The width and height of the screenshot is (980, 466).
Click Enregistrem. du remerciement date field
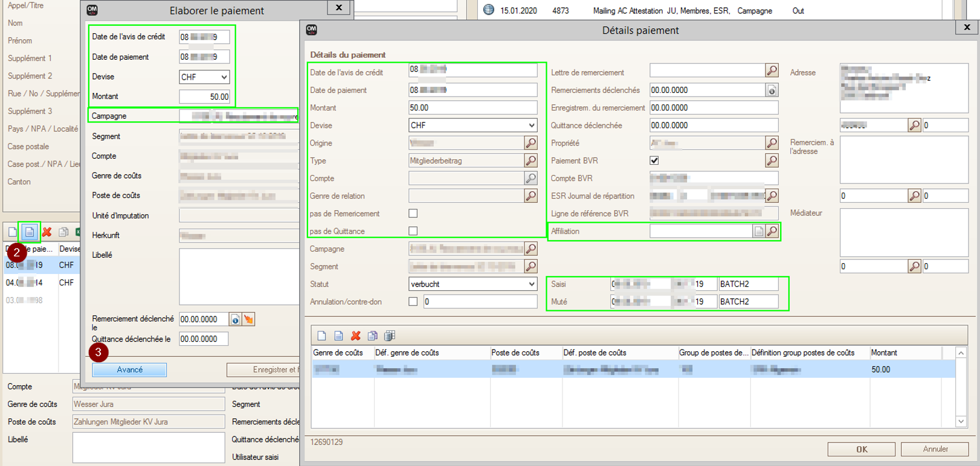point(714,107)
